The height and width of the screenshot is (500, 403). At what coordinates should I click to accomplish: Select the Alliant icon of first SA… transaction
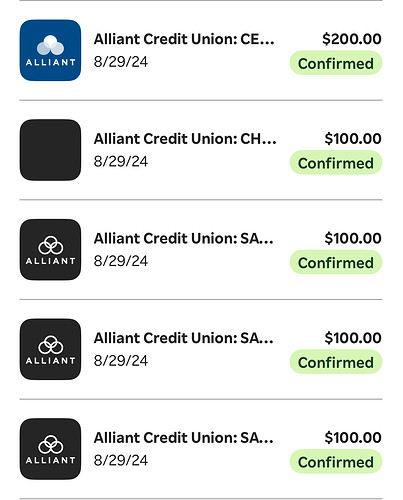pyautogui.click(x=50, y=250)
